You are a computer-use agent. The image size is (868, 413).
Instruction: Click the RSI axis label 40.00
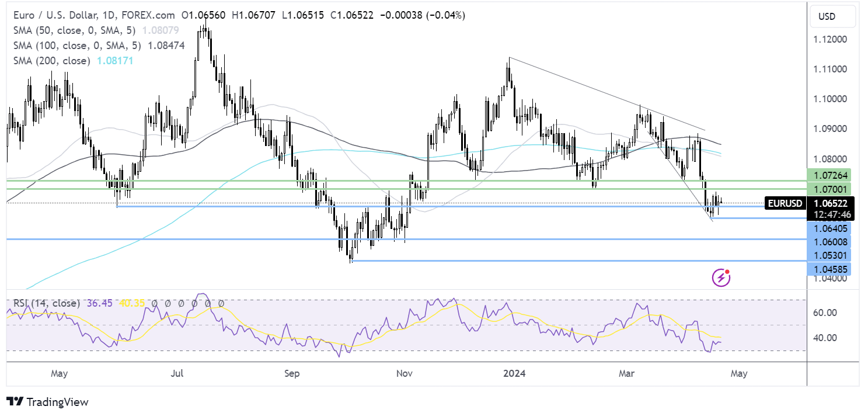[825, 338]
